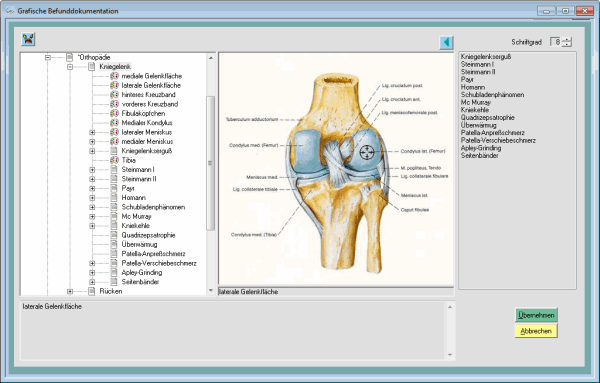Click document icon of Kniegelenkserguß in tree
Viewport: 600px width, 383px height.
[114, 151]
